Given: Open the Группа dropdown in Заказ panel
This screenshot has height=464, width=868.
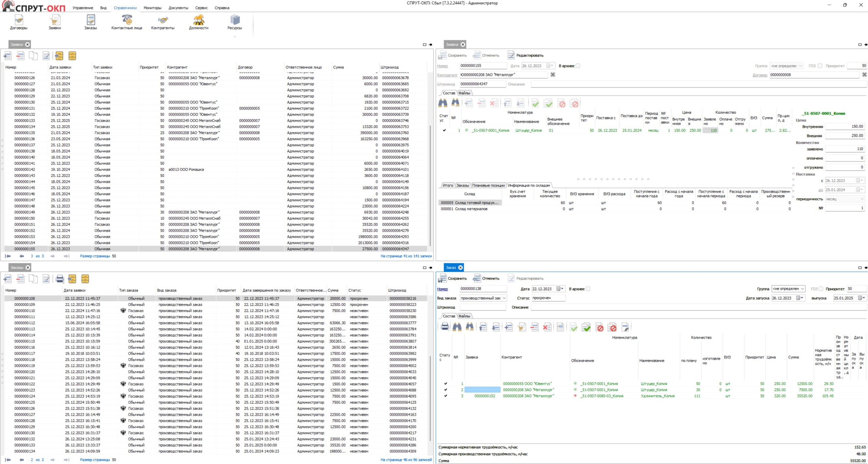Looking at the screenshot, I should 802,289.
